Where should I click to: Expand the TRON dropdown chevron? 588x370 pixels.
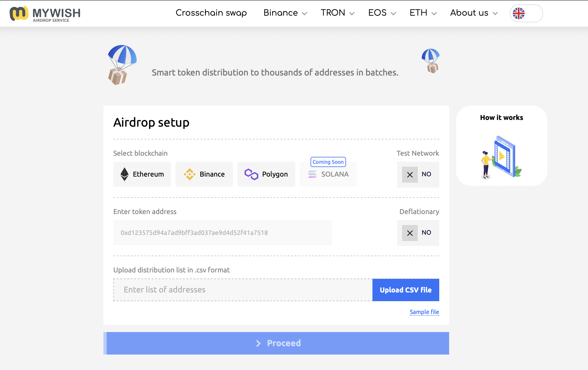[x=352, y=14]
